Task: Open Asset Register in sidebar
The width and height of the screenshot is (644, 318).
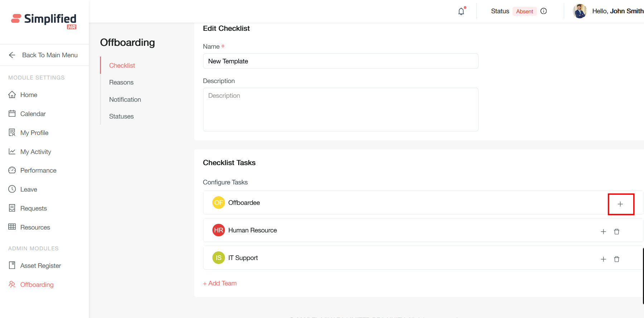Action: 40,266
